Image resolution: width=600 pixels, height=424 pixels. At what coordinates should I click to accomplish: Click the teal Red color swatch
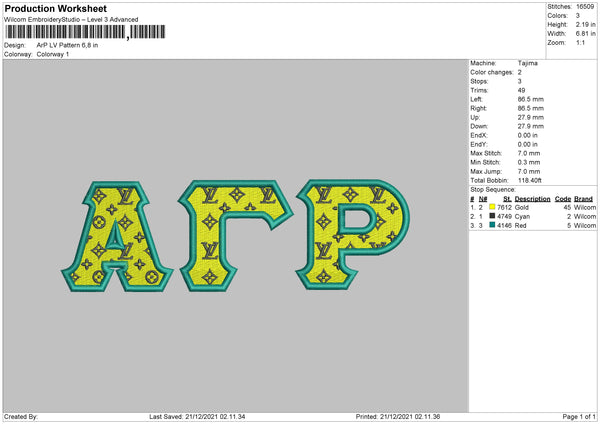point(492,225)
